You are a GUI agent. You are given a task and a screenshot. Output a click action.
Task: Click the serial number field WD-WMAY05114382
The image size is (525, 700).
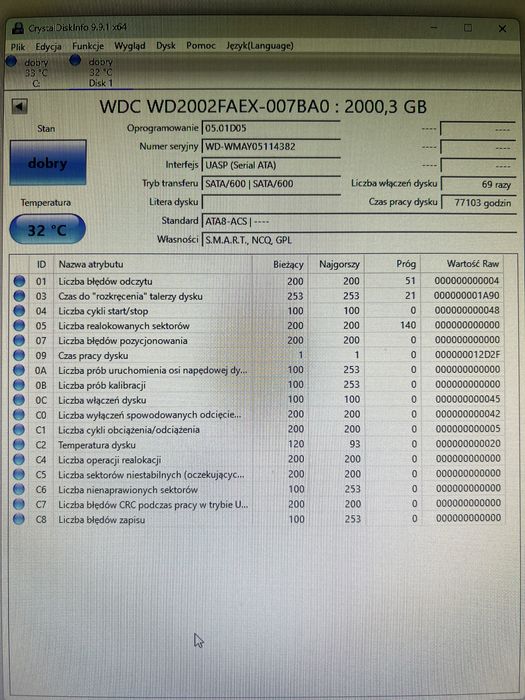271,146
